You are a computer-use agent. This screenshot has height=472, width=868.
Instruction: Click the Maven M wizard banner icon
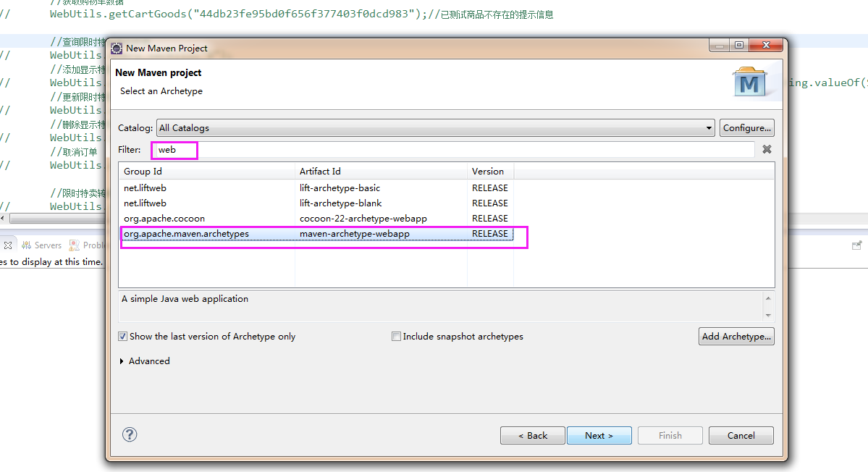(x=749, y=82)
